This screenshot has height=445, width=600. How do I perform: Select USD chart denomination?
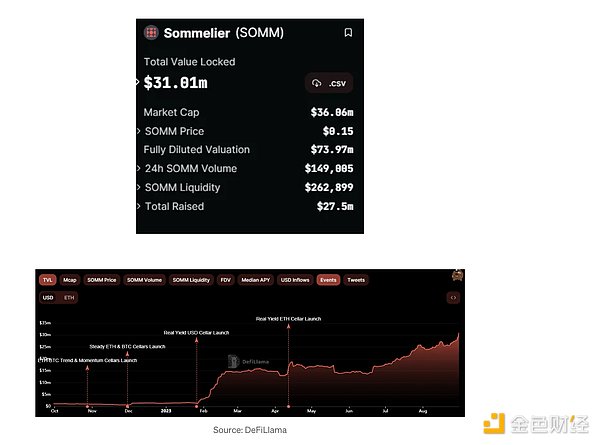48,297
